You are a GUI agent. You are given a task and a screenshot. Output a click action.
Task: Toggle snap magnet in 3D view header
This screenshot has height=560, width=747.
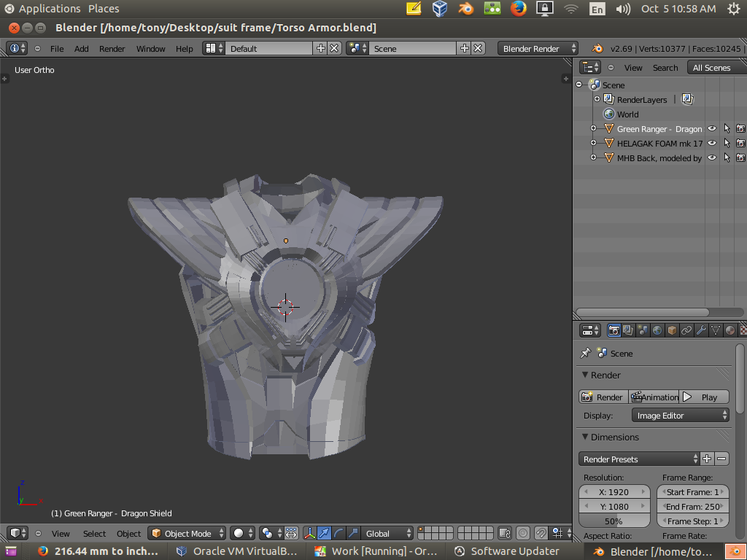541,533
